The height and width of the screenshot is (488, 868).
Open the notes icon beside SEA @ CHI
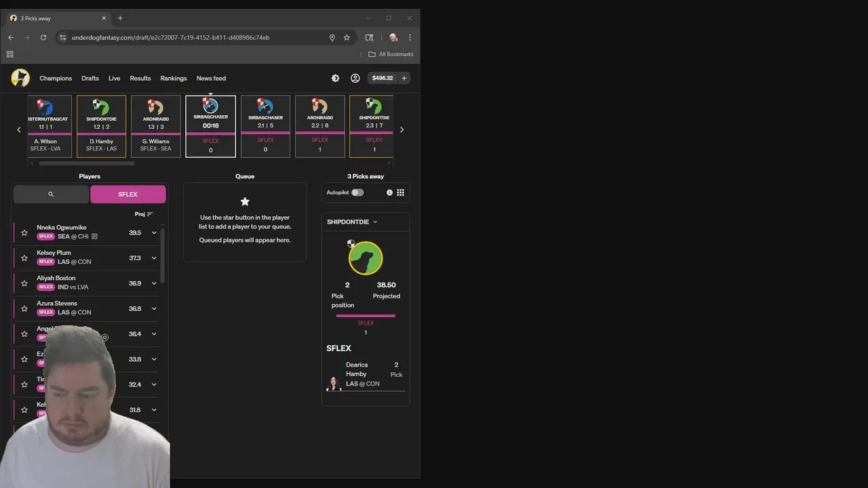coord(94,237)
